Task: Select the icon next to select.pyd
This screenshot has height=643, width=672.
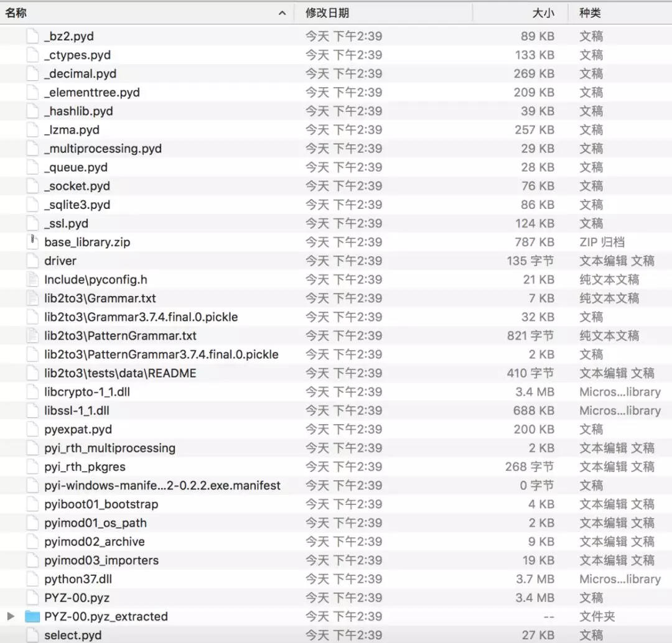Action: [31, 635]
